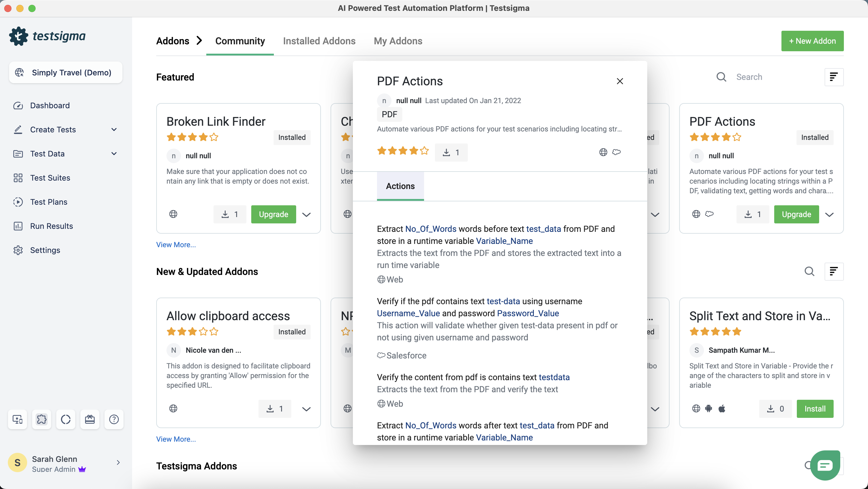
Task: Open the help question mark icon
Action: [x=114, y=419]
